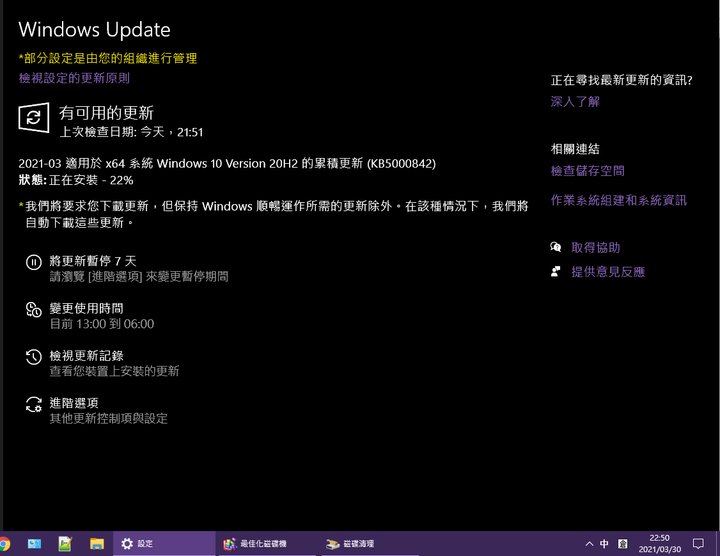
Task: Open 取得協助 link
Action: (x=596, y=247)
